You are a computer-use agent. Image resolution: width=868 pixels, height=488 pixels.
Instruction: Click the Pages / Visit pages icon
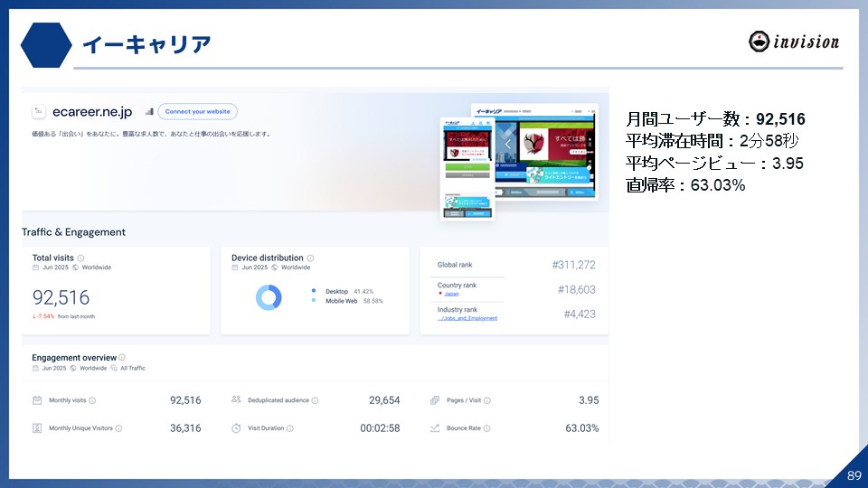tap(435, 400)
